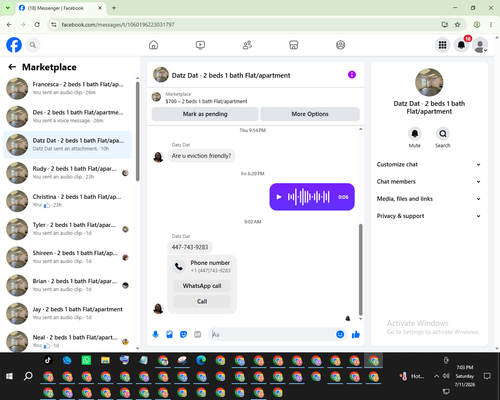Search within the Datz Dat conversation

pyautogui.click(x=443, y=134)
